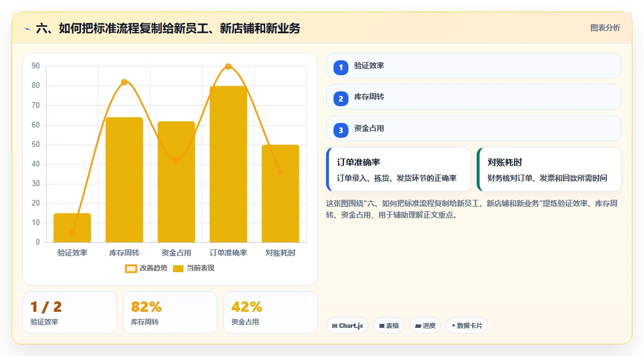Viewport: 644px width, 356px height.
Task: Click the section title 六、如何把标准流程复制给新员工
Action: click(x=168, y=28)
